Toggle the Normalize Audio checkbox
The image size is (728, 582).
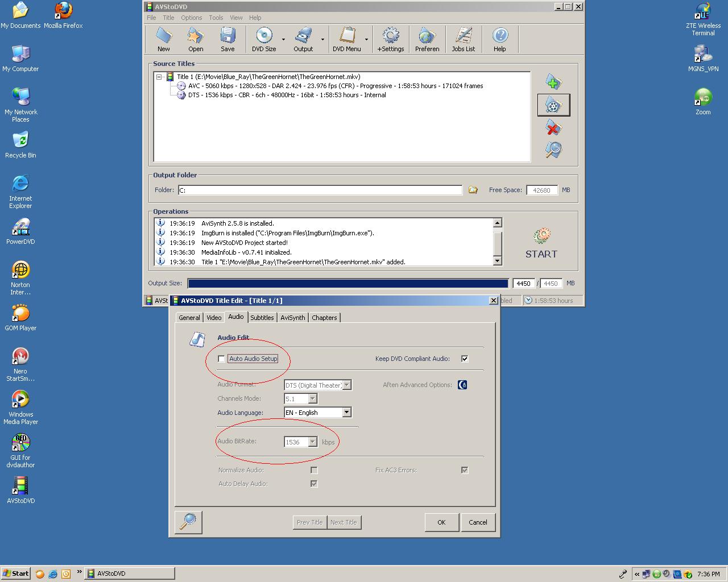[x=314, y=470]
